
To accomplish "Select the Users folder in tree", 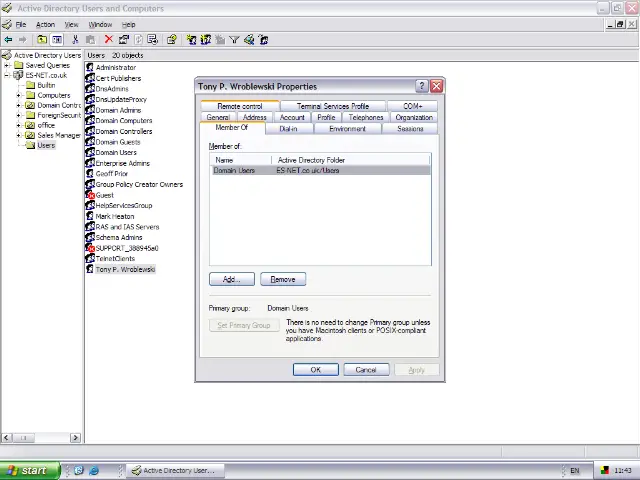I will [x=46, y=145].
